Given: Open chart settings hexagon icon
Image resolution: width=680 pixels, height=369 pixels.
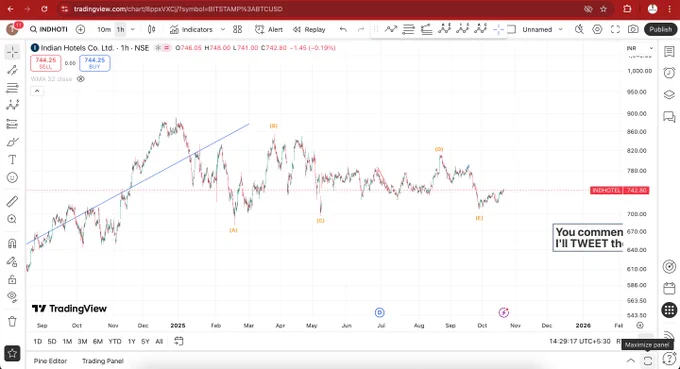Looking at the screenshot, I should pyautogui.click(x=597, y=29).
